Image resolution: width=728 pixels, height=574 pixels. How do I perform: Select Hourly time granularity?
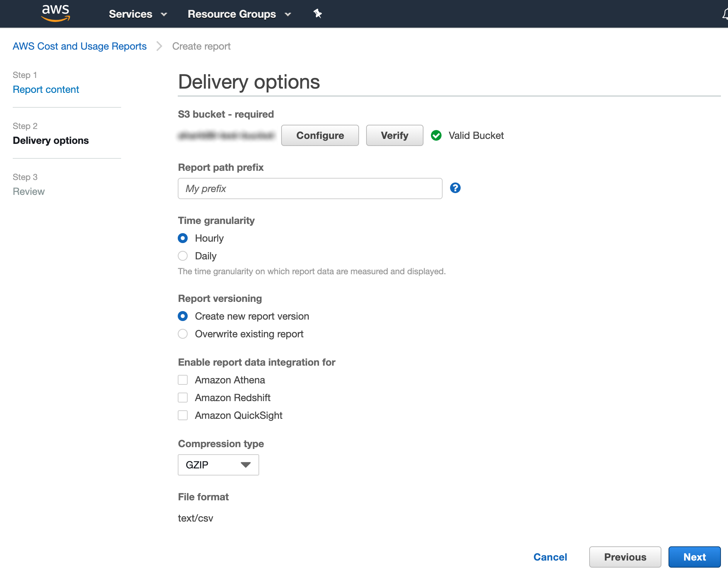[183, 238]
